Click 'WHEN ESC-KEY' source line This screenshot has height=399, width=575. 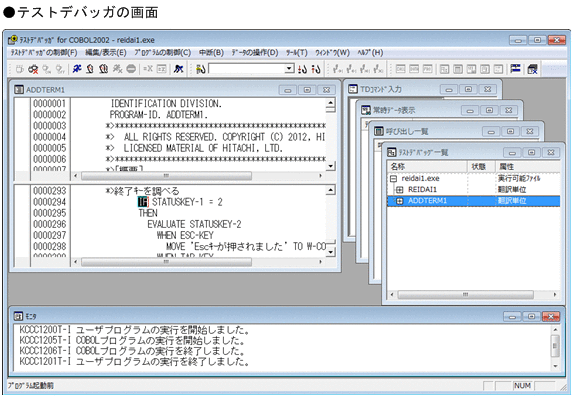click(x=185, y=235)
